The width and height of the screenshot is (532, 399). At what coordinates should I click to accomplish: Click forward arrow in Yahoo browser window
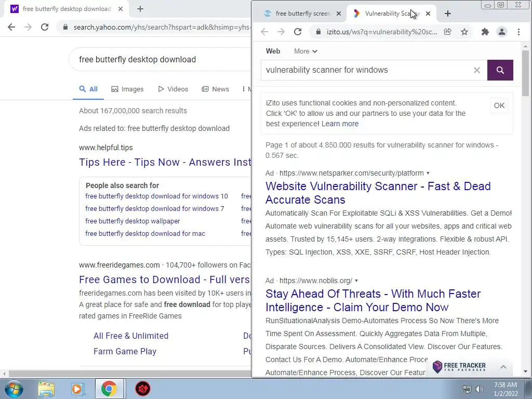click(28, 27)
